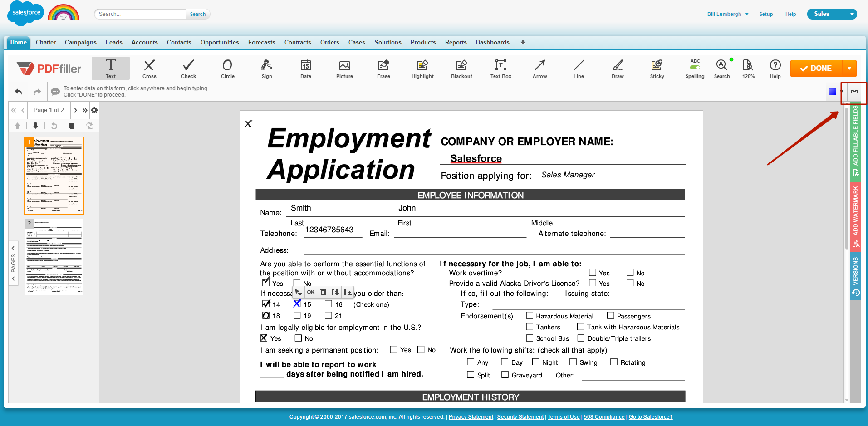Toggle the Spelling check switch
This screenshot has width=868, height=426.
click(x=695, y=68)
